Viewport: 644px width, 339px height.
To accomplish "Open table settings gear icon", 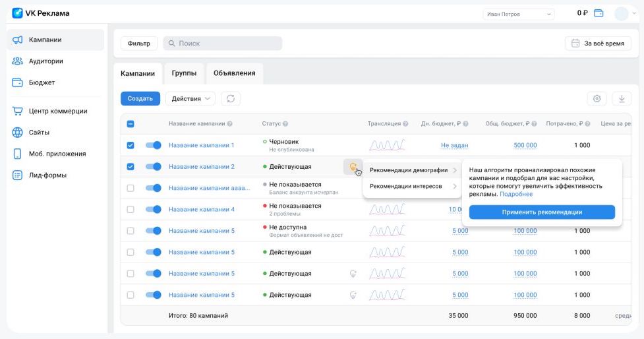I will 597,98.
